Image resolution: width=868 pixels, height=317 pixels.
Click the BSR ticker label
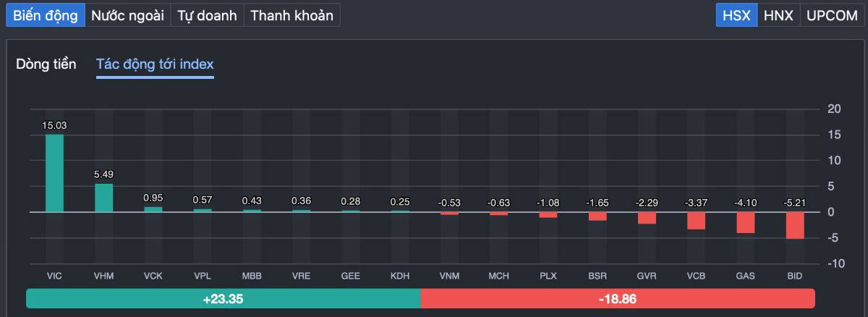[x=597, y=276]
